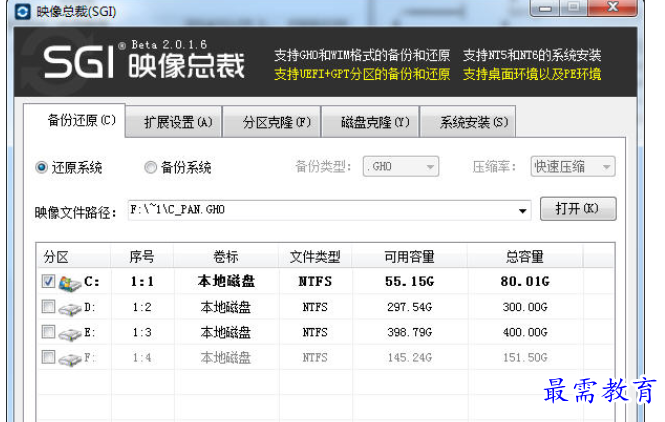Check the E: partition checkbox
This screenshot has width=665, height=422.
[48, 332]
